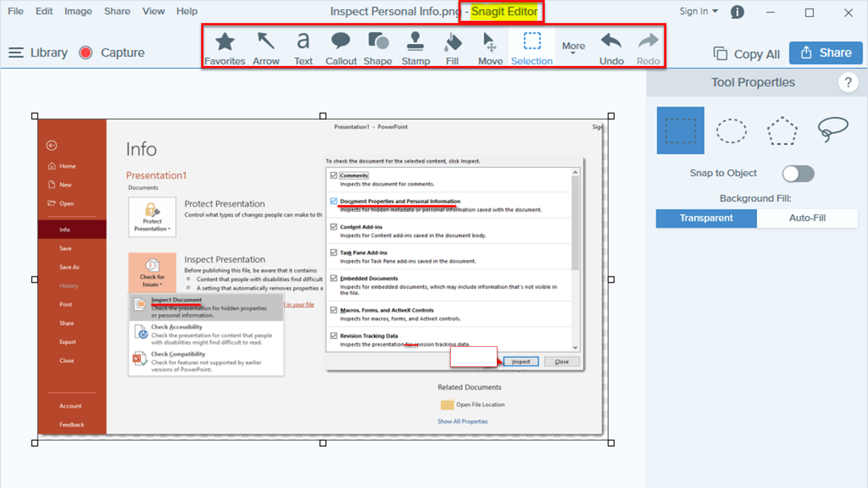
Task: Toggle Task Pane Add-ins checkbox
Action: [334, 253]
